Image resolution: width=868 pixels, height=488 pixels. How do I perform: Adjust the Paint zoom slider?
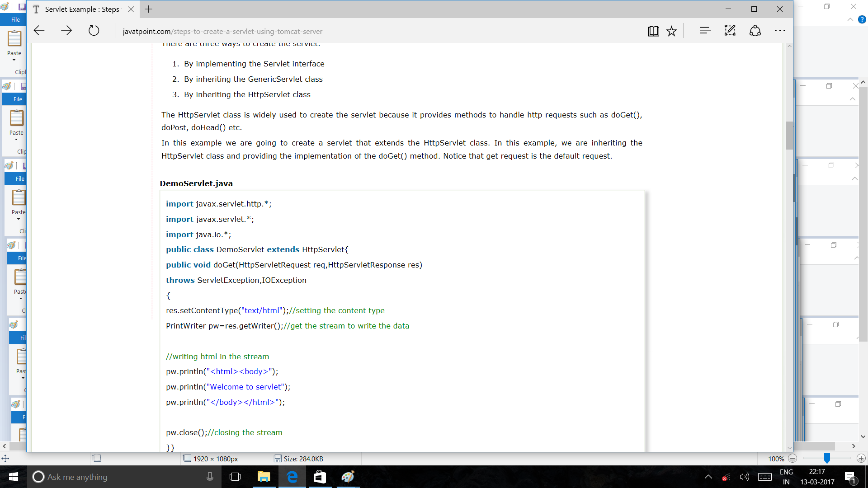[x=827, y=458]
